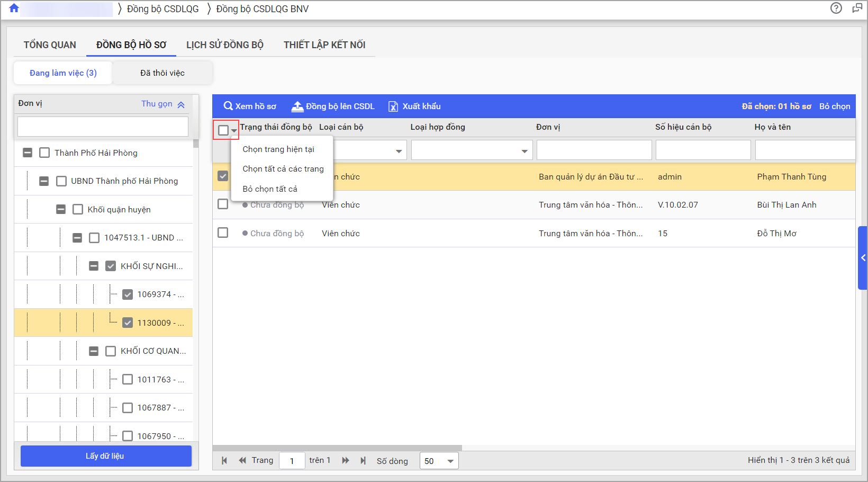Click the Số hiệu cán bộ filter field
The height and width of the screenshot is (482, 868).
(703, 150)
